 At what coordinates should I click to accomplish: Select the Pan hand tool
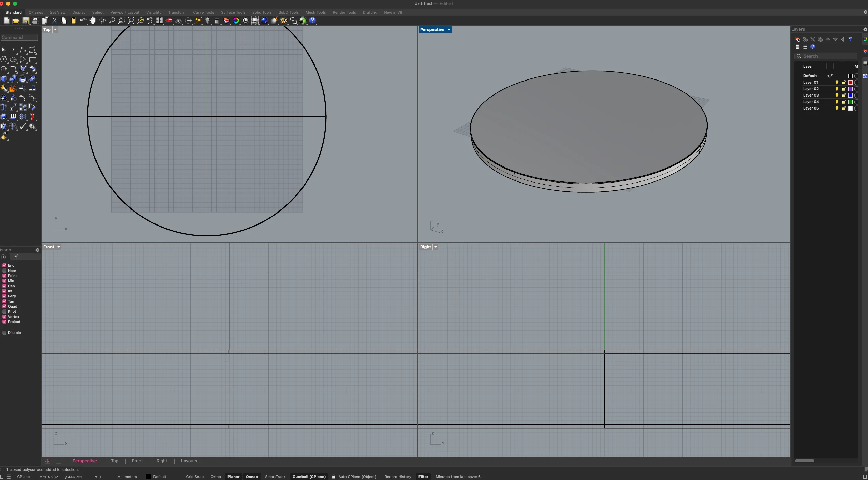coord(92,21)
